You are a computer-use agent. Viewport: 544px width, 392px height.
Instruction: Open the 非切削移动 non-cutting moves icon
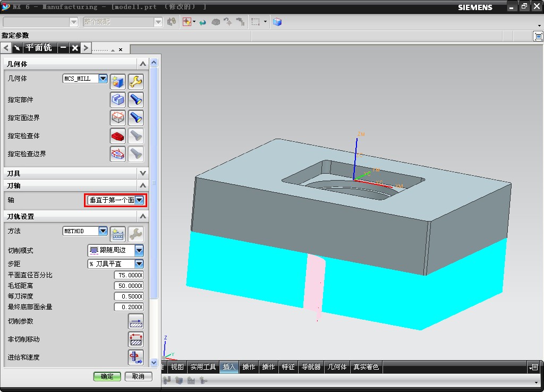[x=136, y=339]
